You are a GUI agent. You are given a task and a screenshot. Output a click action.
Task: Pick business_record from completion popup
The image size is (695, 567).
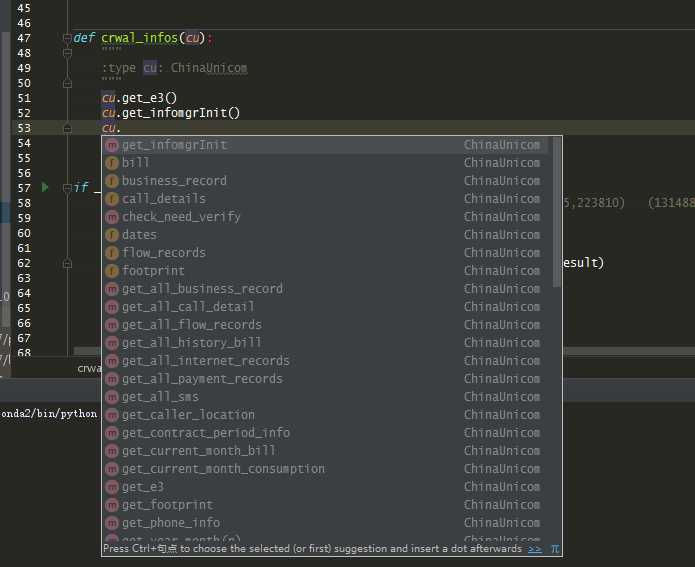(325, 181)
